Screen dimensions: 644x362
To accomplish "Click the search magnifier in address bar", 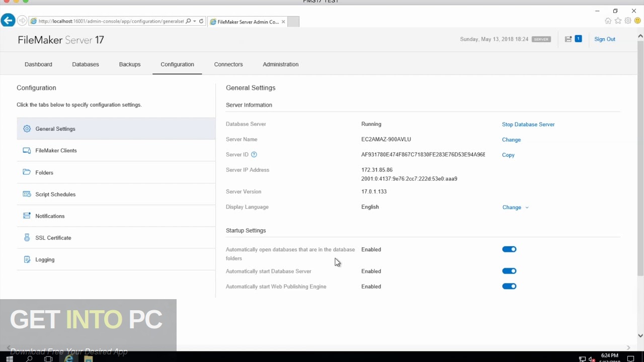I will (x=188, y=21).
